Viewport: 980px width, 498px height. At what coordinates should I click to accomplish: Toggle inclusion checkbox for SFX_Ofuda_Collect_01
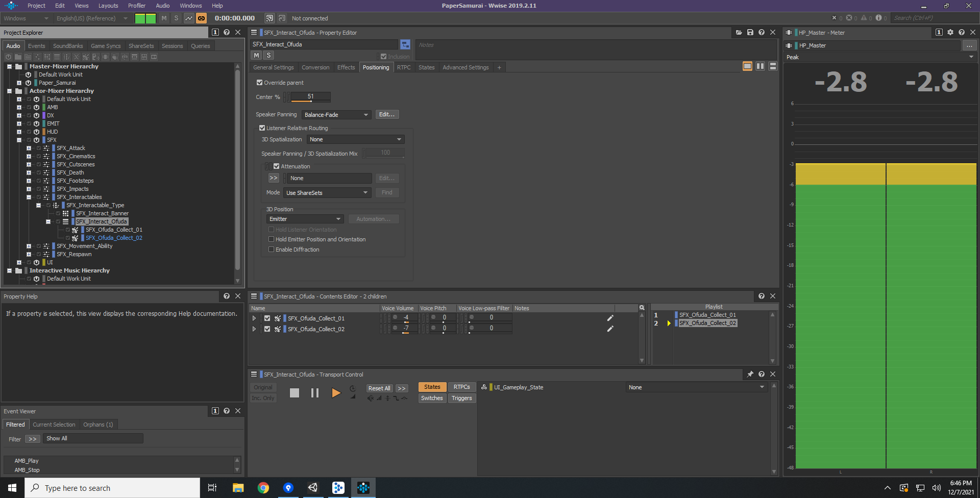tap(267, 318)
